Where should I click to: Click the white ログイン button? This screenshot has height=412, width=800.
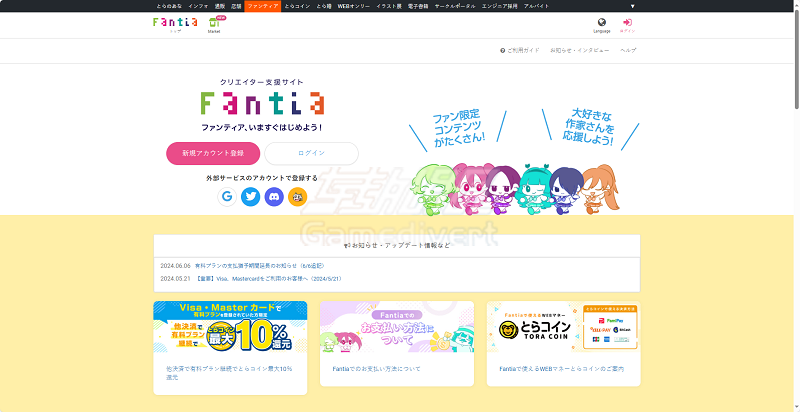pyautogui.click(x=311, y=153)
